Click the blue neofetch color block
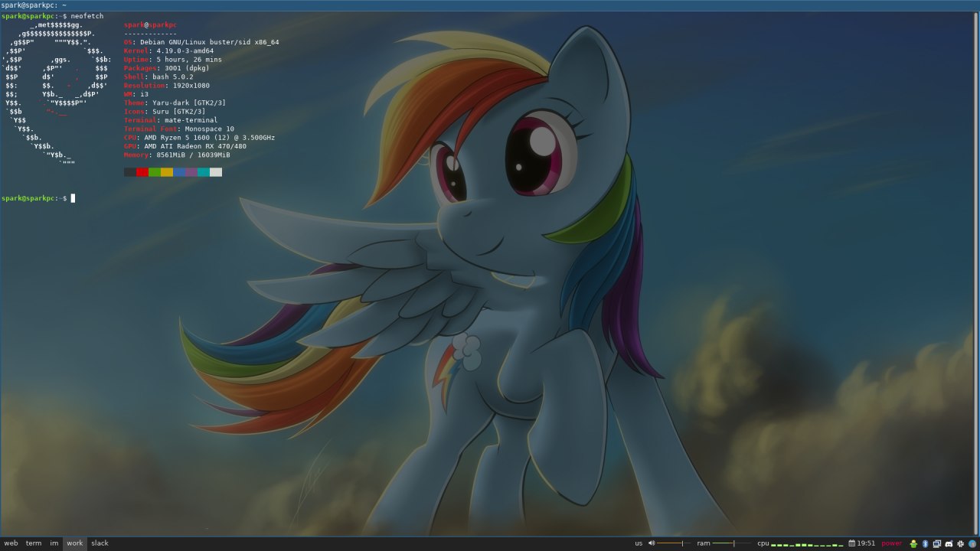 click(x=179, y=172)
